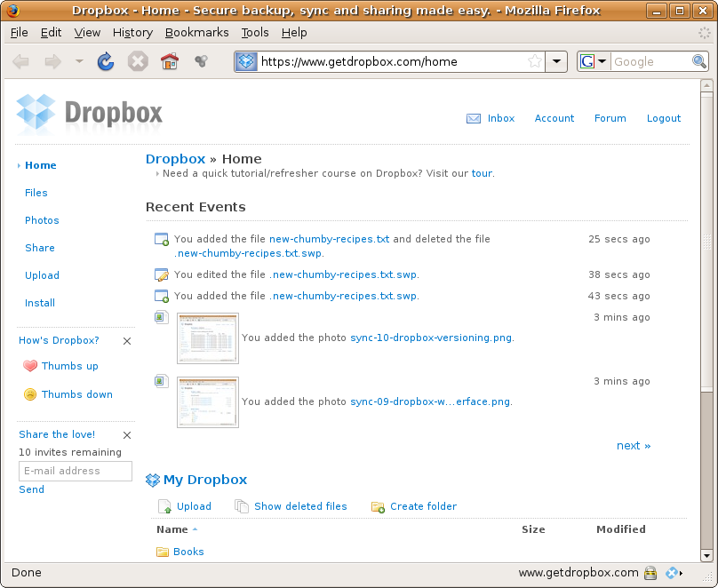The height and width of the screenshot is (588, 718).
Task: Click the browser home icon
Action: [169, 61]
